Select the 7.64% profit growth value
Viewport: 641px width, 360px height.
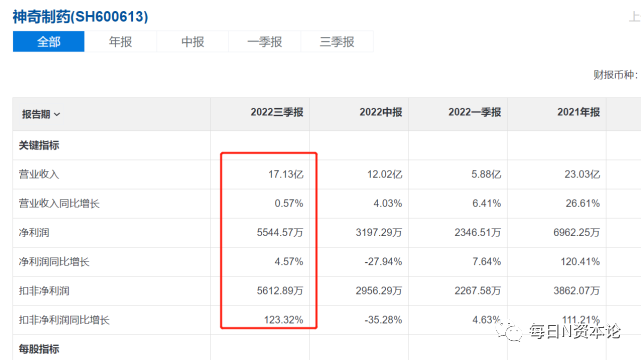486,262
